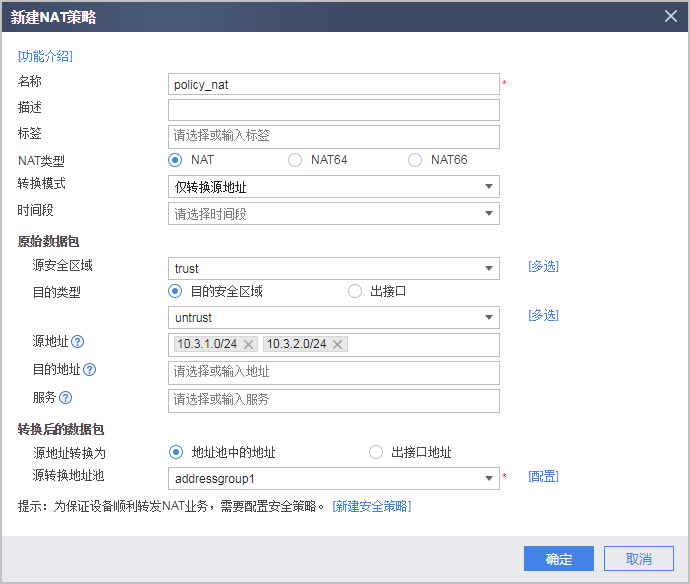Focus the empty 描述 input field
The width and height of the screenshot is (690, 584).
(334, 110)
